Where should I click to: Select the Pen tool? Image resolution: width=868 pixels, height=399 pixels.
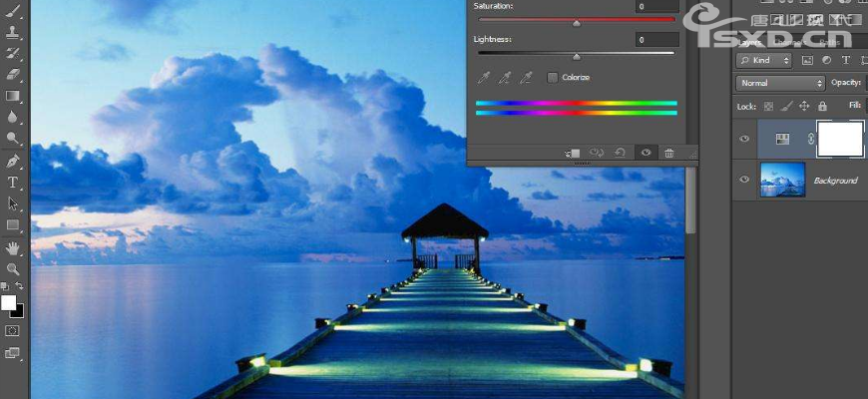click(x=13, y=161)
